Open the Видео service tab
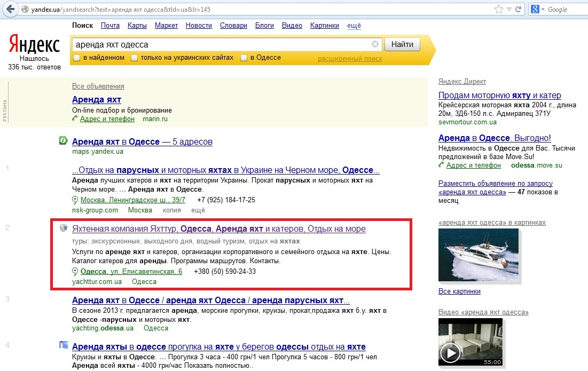588x371 pixels. tap(292, 26)
